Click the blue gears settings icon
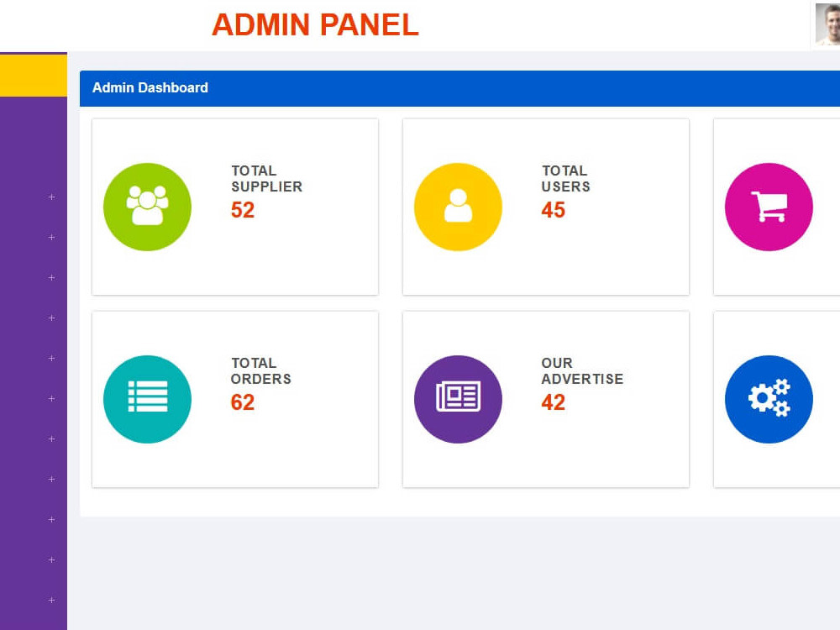This screenshot has width=840, height=630. (769, 399)
